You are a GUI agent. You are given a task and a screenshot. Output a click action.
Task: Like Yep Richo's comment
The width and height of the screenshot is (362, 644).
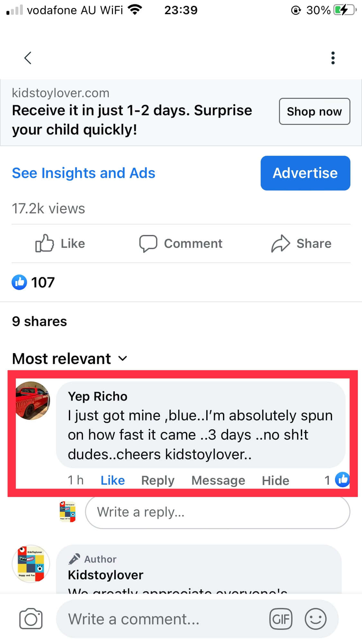[113, 480]
